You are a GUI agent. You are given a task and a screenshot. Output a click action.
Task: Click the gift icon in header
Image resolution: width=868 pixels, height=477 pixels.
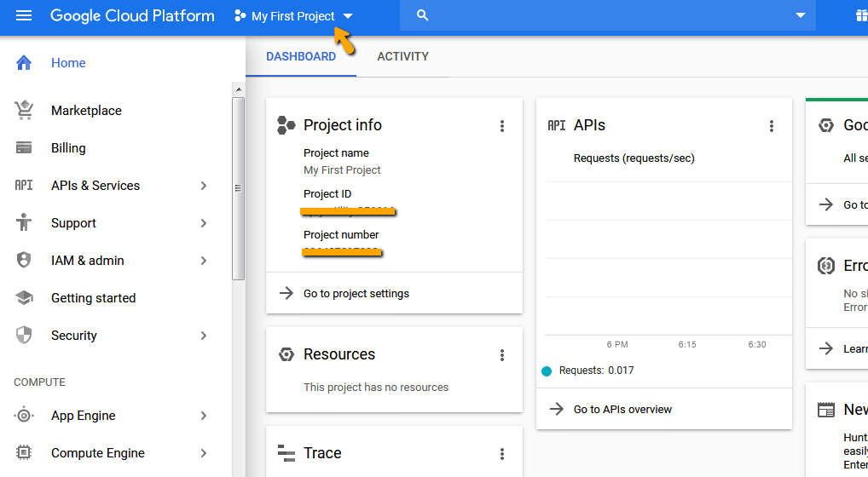tap(862, 15)
